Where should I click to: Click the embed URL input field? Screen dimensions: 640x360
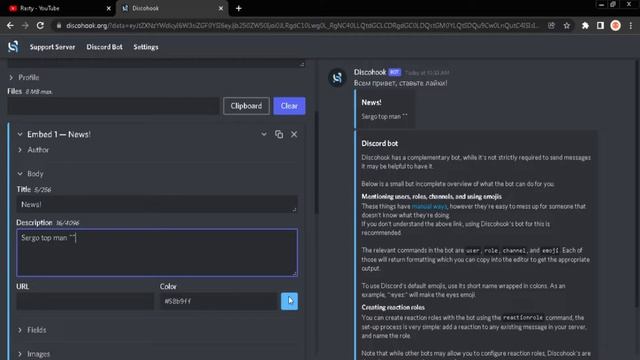point(85,301)
